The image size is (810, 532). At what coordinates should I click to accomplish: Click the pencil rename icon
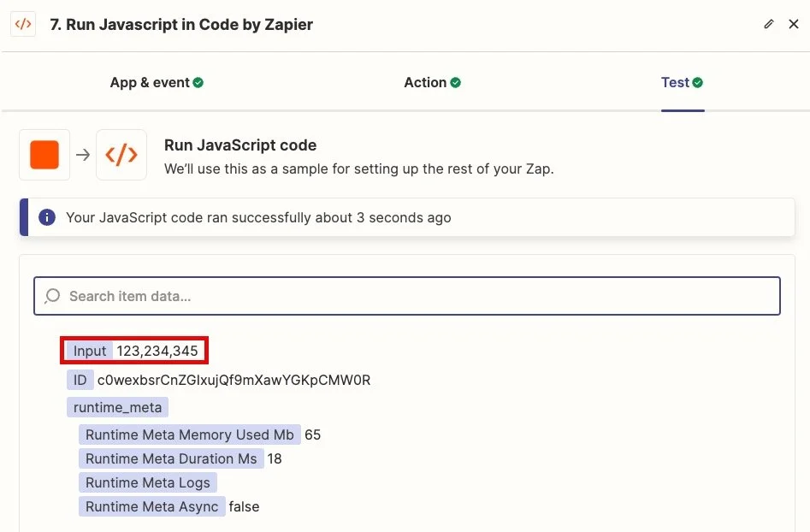[769, 24]
